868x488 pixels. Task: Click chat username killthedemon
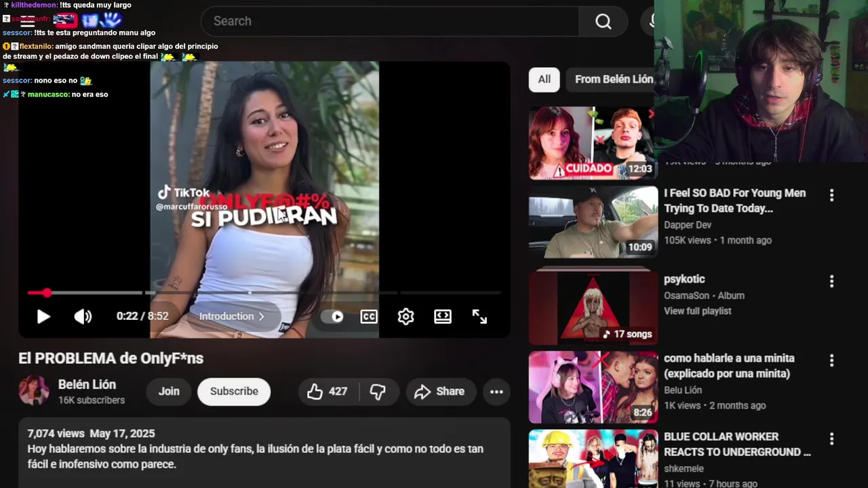tap(34, 5)
